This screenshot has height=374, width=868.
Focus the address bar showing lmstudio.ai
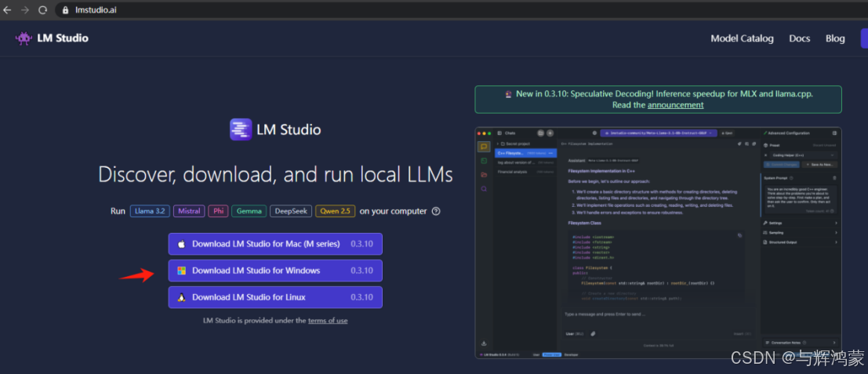point(462,10)
